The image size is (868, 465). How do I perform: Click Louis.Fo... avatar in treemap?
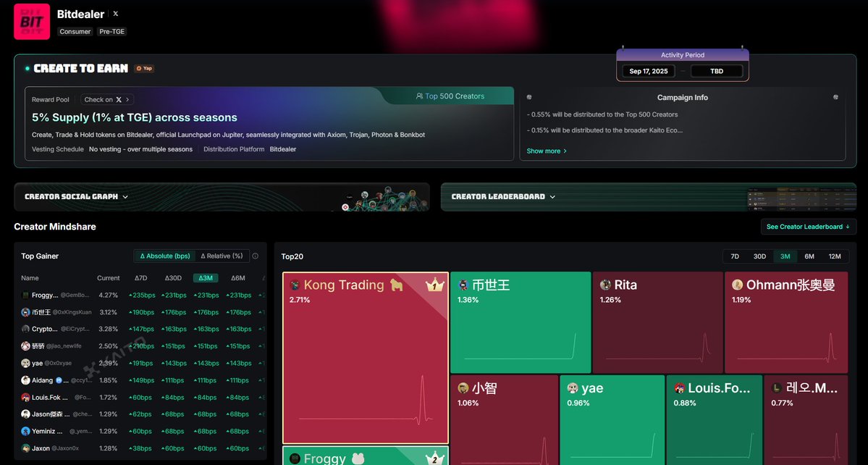680,388
